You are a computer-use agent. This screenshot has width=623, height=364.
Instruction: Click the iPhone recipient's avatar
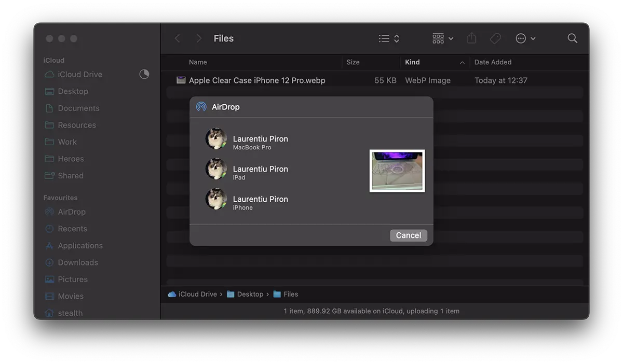(x=216, y=199)
